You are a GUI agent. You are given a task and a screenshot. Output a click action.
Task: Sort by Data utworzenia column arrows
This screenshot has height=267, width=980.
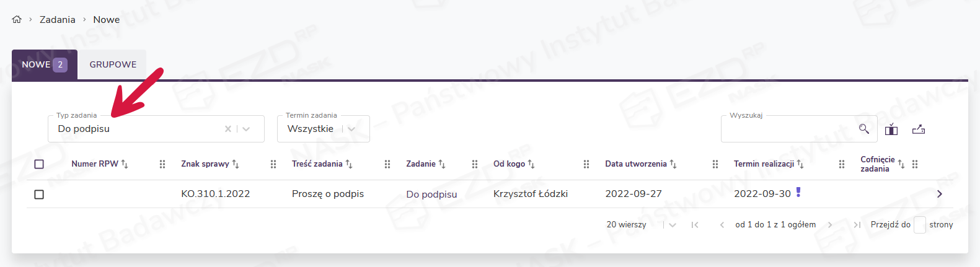click(x=673, y=164)
